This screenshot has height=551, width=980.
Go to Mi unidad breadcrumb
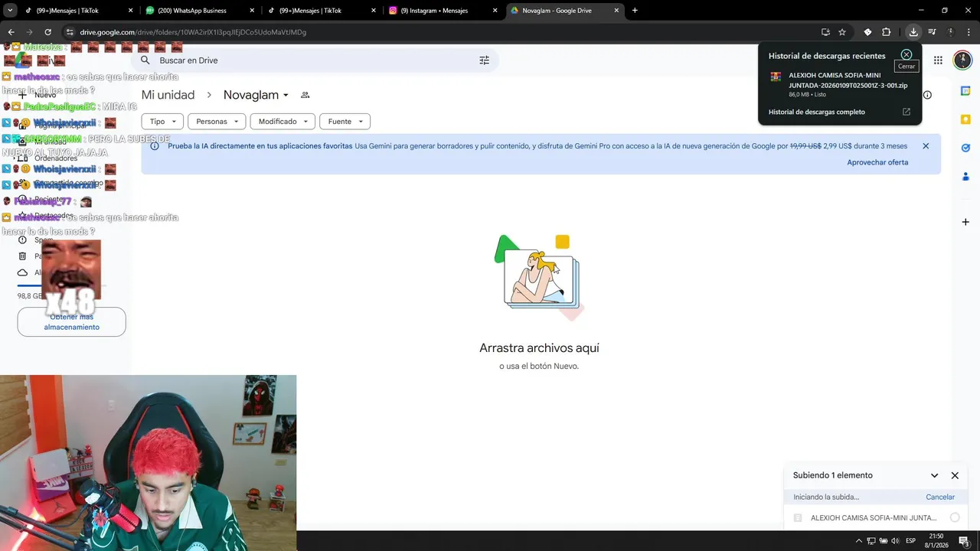pos(168,95)
